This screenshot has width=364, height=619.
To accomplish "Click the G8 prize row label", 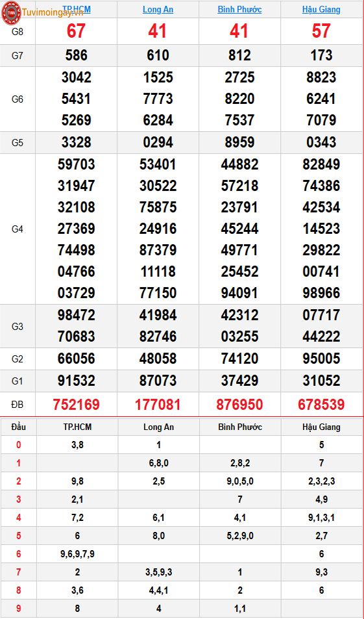I will tap(18, 32).
